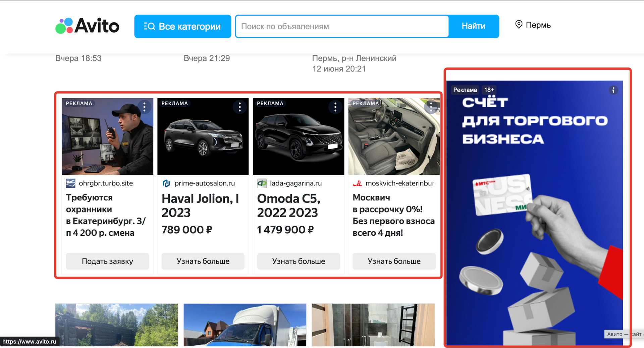Open the three-dot menu on the Москвич ad
This screenshot has height=348, width=644.
click(x=431, y=107)
